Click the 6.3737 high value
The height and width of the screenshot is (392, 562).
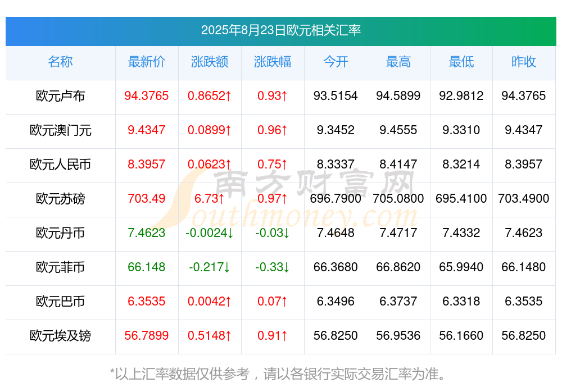(x=398, y=301)
